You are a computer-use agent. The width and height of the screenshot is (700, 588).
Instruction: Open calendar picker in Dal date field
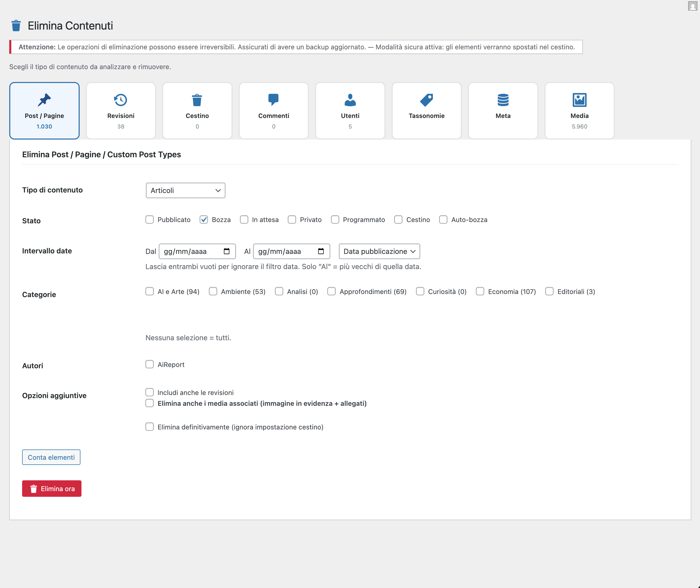pos(227,251)
